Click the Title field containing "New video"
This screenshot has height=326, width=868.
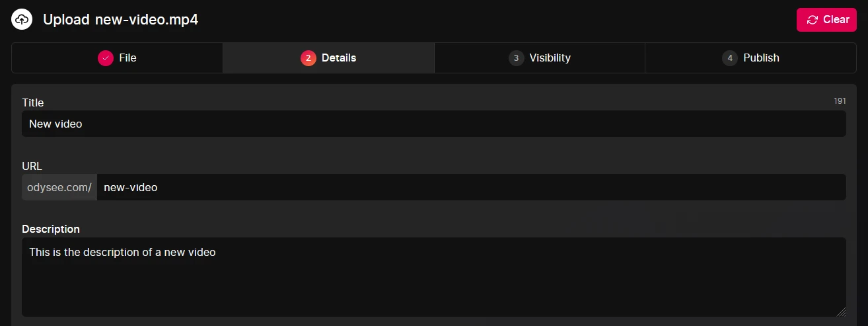coord(433,124)
